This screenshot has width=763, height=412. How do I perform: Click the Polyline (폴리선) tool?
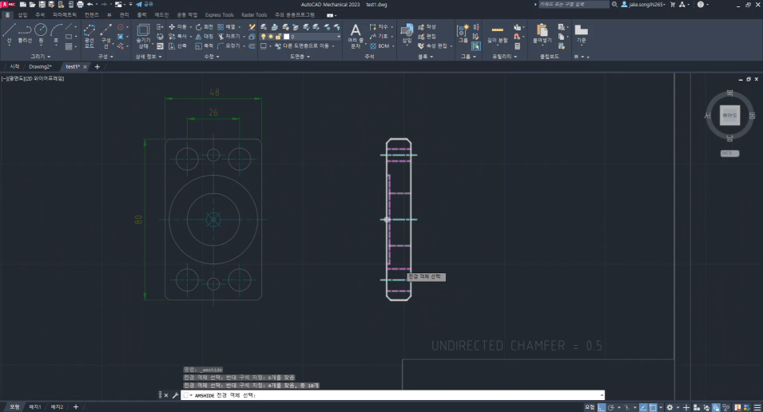(x=25, y=34)
